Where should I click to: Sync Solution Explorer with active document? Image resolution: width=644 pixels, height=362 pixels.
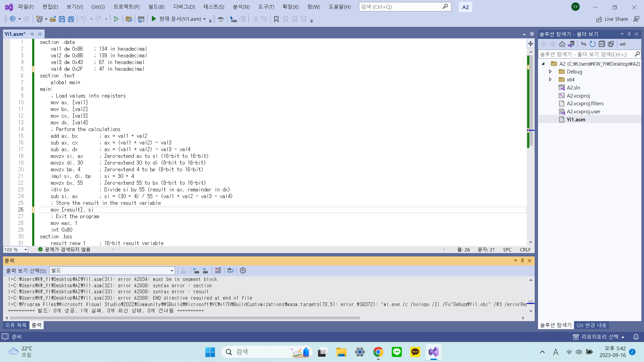point(584,44)
